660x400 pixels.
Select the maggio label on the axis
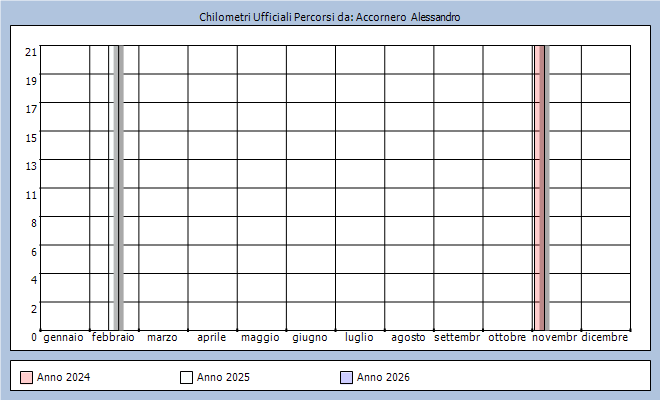260,338
